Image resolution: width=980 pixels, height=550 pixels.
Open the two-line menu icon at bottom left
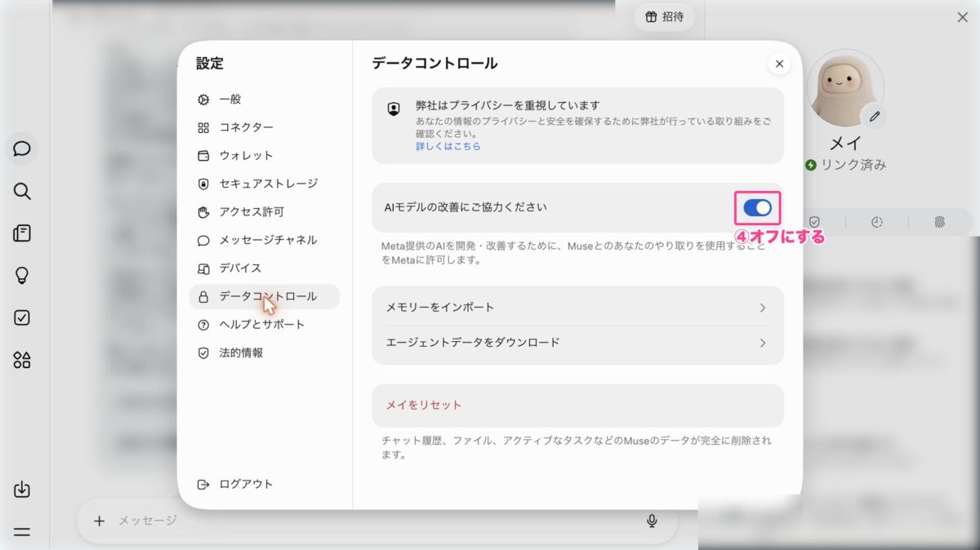pyautogui.click(x=22, y=532)
